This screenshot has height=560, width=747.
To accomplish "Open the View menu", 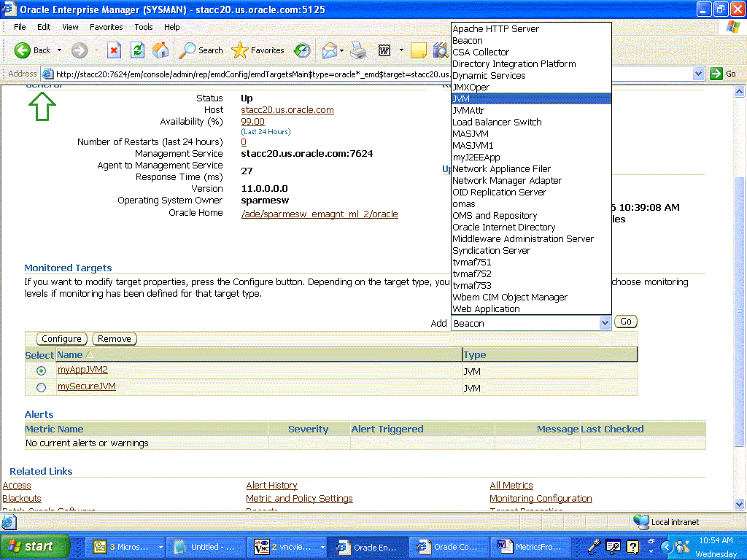I will [70, 27].
